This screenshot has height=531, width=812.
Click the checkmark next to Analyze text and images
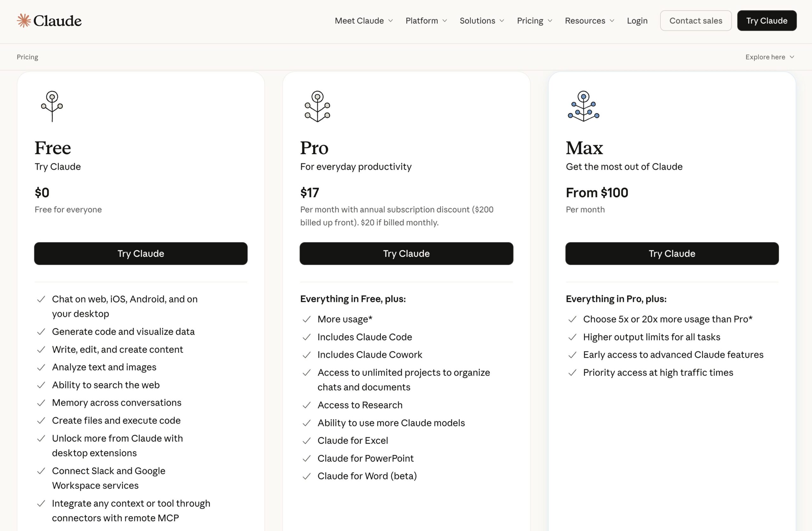pos(41,367)
